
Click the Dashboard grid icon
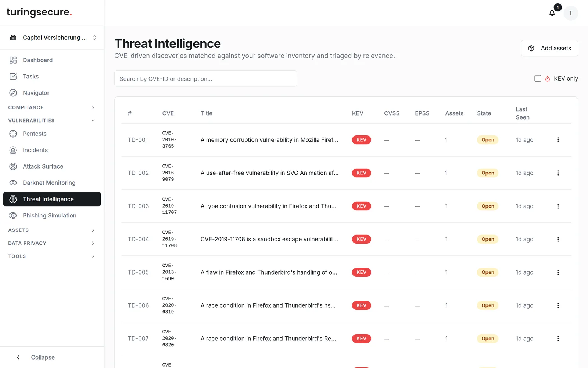(13, 60)
